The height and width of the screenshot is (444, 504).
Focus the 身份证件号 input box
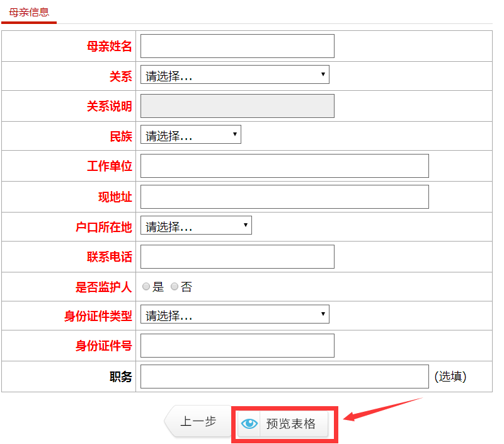(237, 346)
